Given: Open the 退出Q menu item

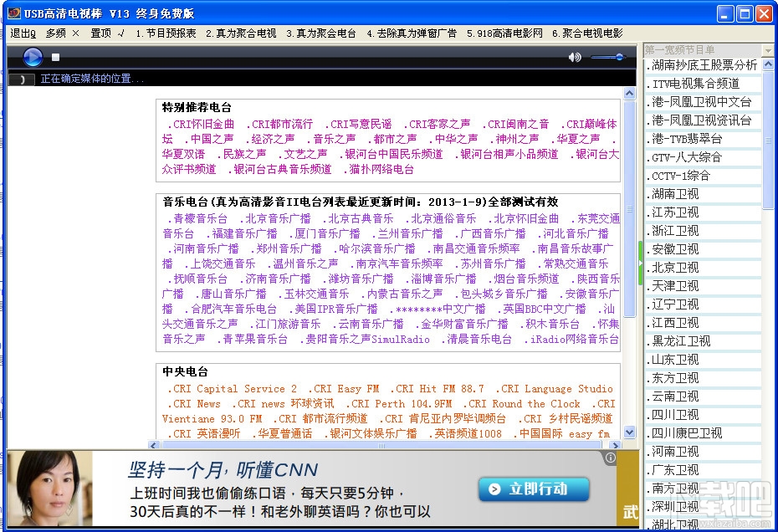Looking at the screenshot, I should point(23,33).
